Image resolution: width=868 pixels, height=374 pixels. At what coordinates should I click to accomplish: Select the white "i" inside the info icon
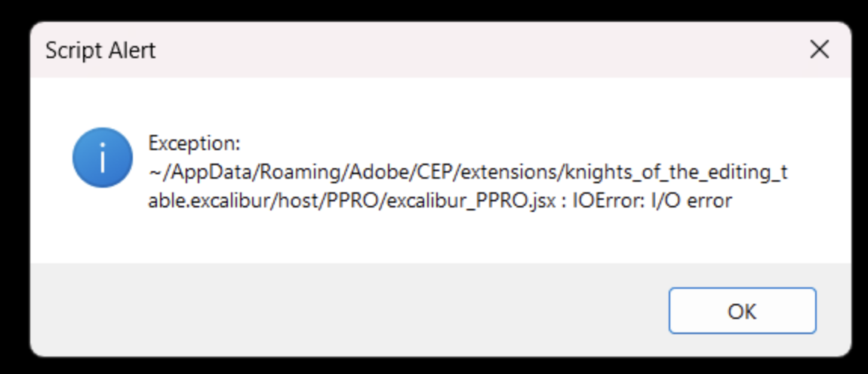point(102,158)
